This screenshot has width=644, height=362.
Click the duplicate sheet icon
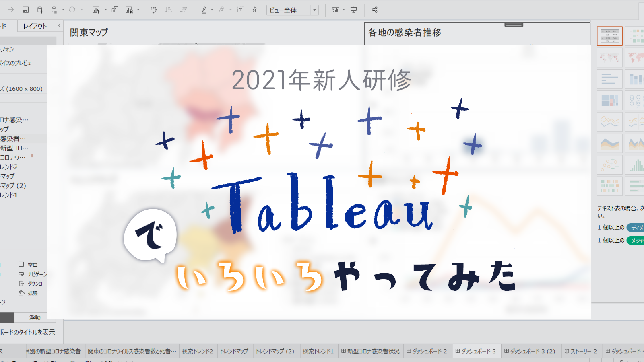pos(115,10)
